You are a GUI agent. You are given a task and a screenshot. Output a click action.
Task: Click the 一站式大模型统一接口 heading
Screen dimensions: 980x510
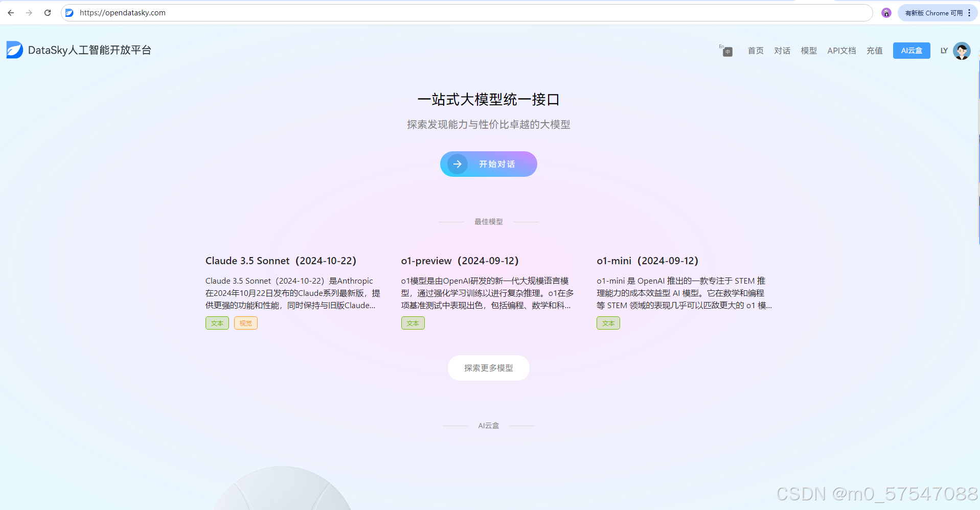[x=489, y=99]
